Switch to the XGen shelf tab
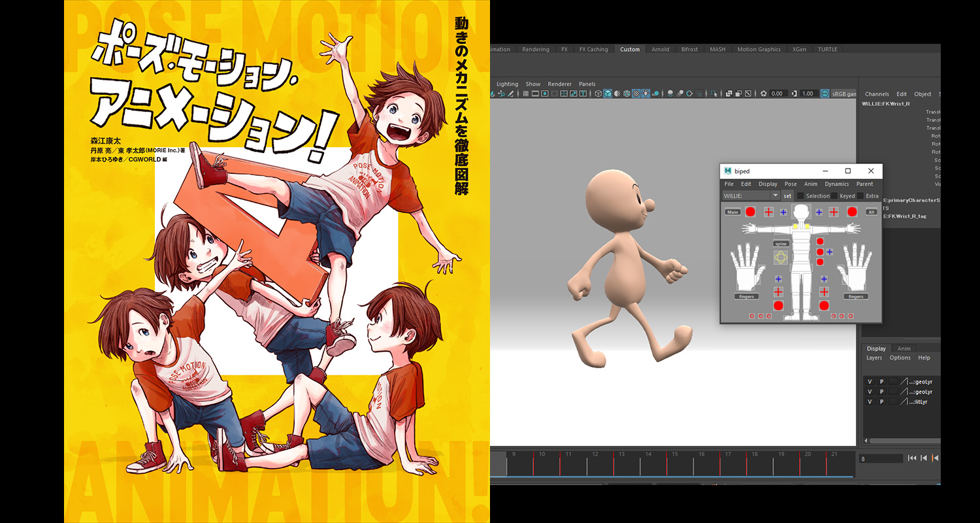980x523 pixels. pyautogui.click(x=799, y=49)
